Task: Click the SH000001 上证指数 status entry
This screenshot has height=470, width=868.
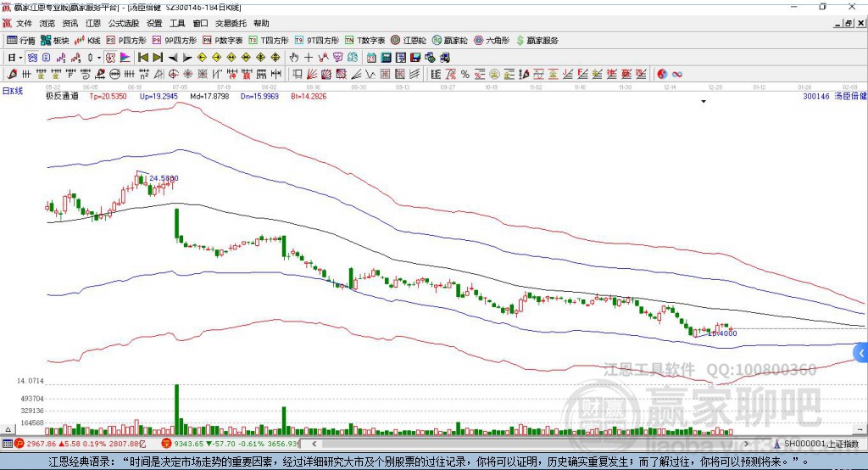Action: 817,444
